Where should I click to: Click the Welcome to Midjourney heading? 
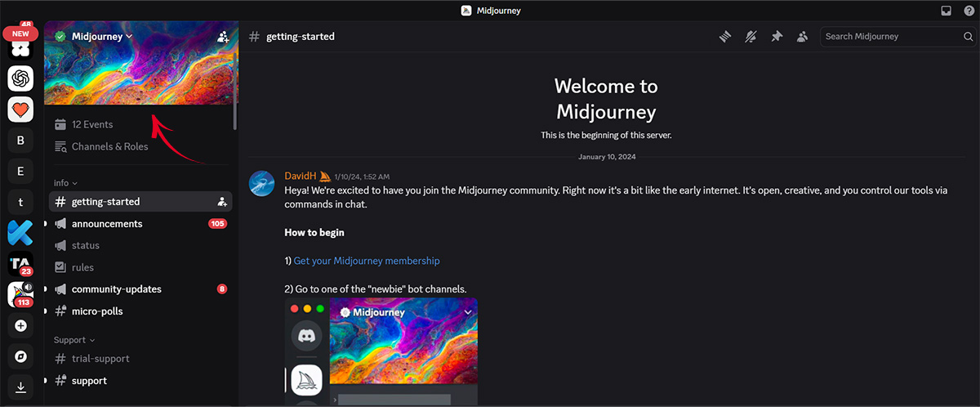pyautogui.click(x=606, y=98)
